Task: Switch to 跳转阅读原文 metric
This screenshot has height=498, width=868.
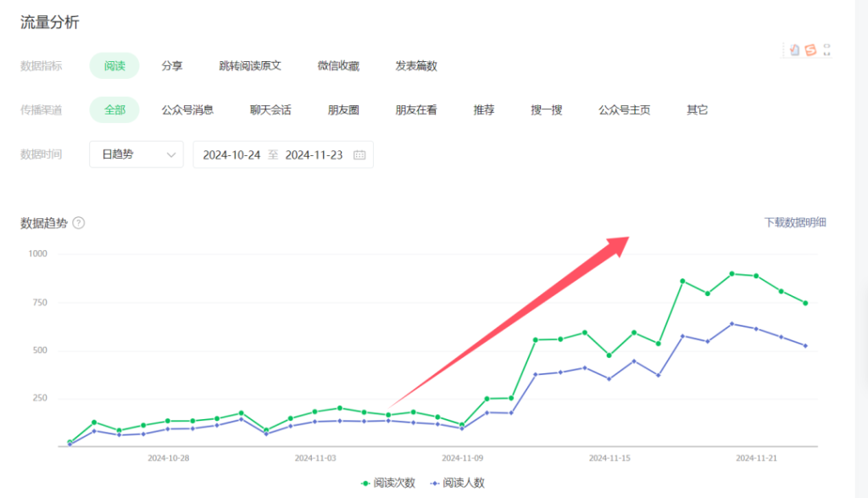Action: coord(250,65)
